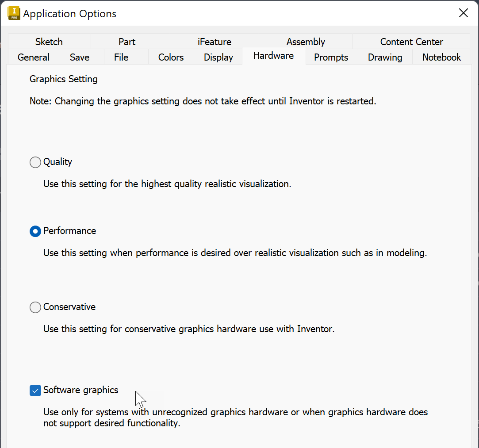The image size is (479, 448).
Task: Select the Quality graphics radio button
Action: pyautogui.click(x=35, y=162)
